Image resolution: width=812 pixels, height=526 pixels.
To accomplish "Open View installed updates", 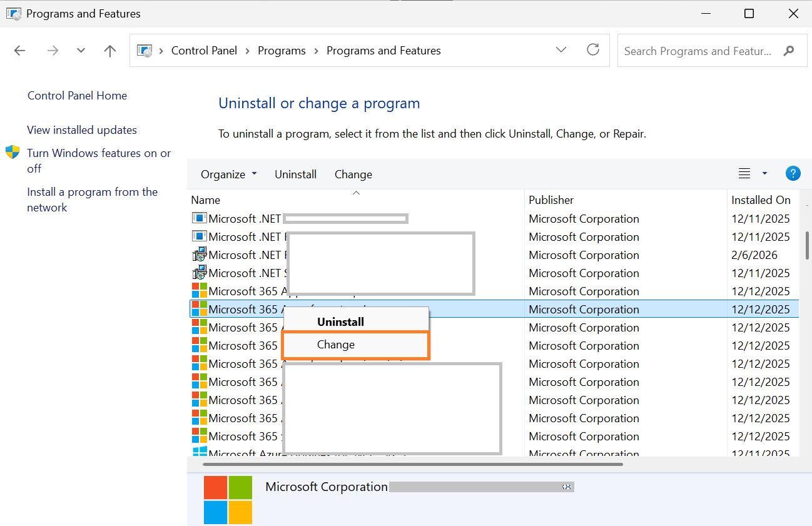I will pyautogui.click(x=82, y=130).
